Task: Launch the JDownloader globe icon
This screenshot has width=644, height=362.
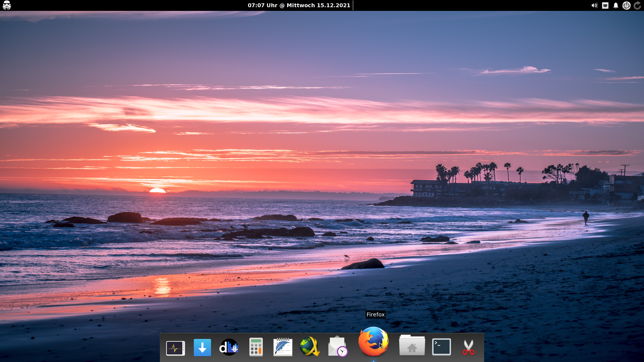Action: 309,347
